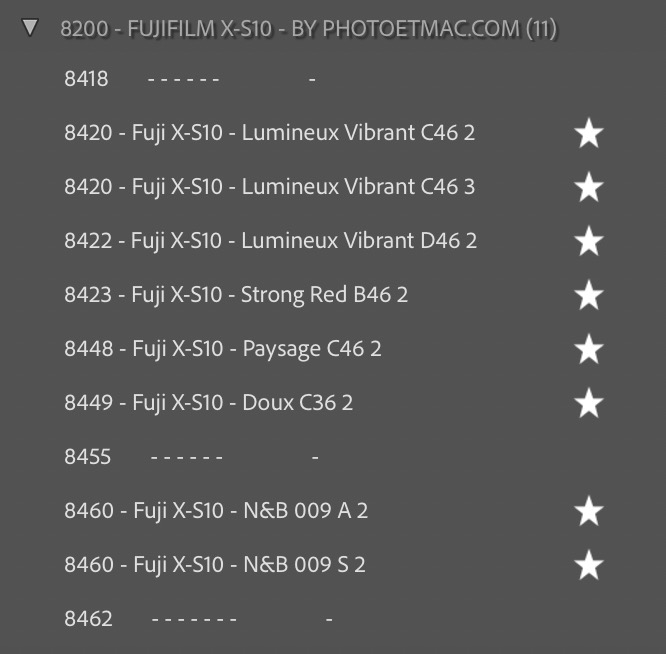Toggle favorite star for Doux C36 2
The height and width of the screenshot is (654, 666).
coord(589,403)
